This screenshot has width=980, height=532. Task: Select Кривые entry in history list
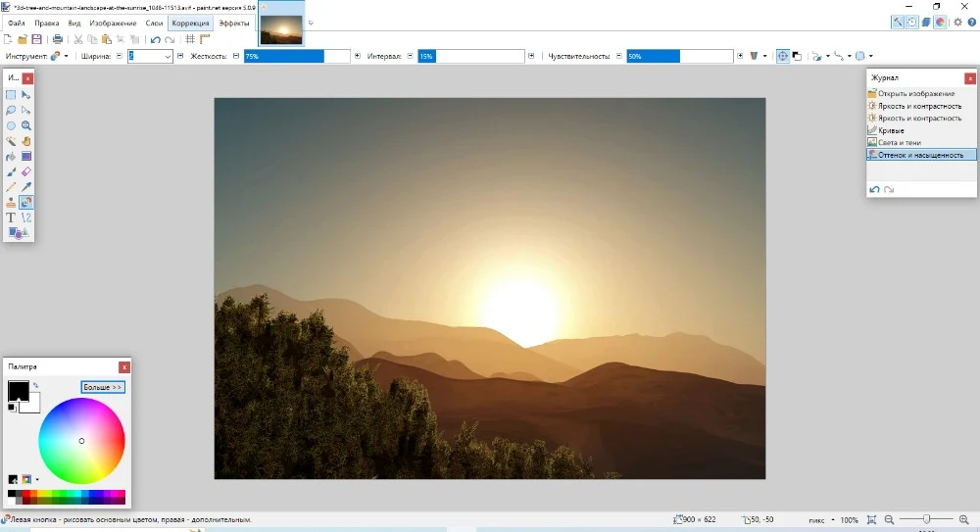[891, 130]
